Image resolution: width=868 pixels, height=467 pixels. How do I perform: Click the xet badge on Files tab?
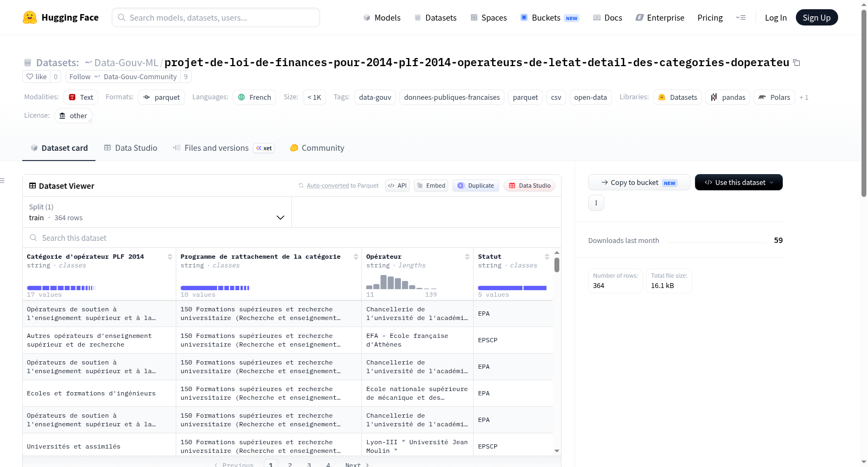pyautogui.click(x=264, y=148)
